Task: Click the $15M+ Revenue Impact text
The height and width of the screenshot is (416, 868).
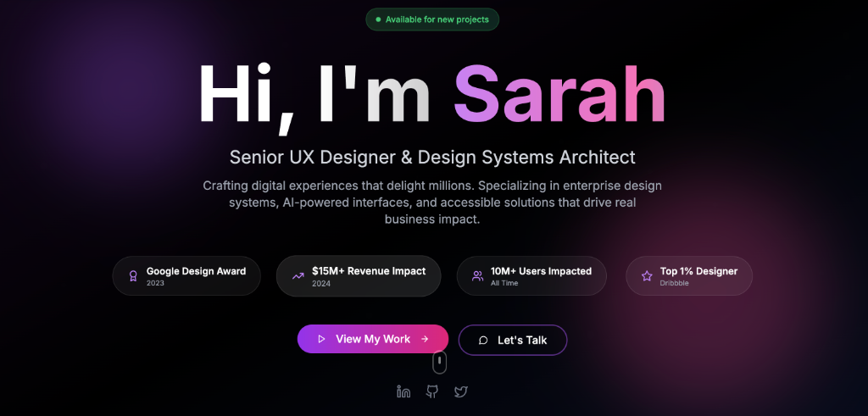Action: coord(369,271)
